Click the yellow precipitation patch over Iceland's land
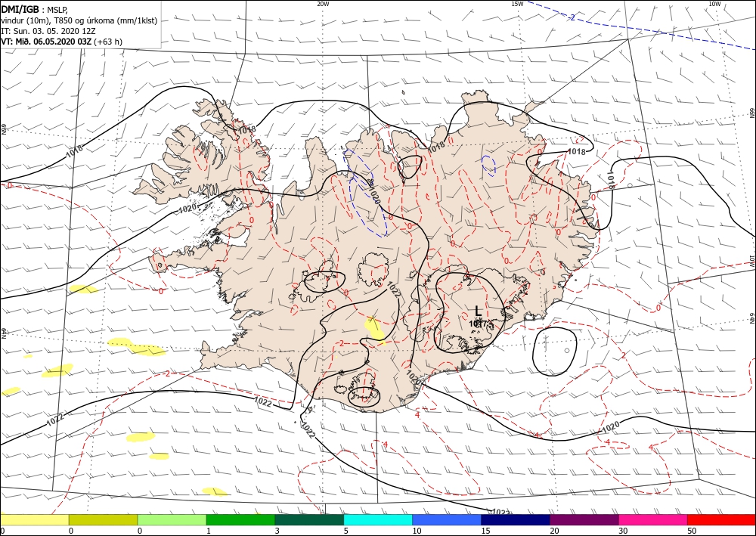 (375, 330)
